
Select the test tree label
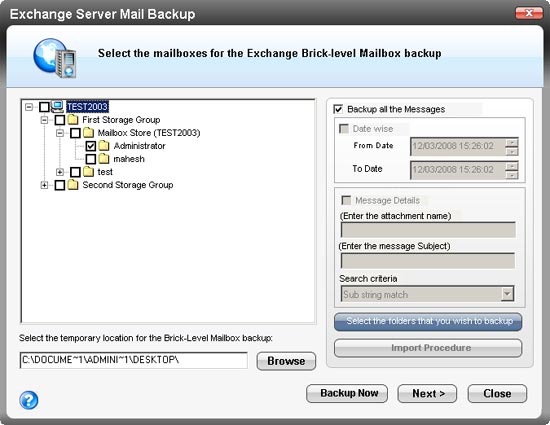[105, 172]
